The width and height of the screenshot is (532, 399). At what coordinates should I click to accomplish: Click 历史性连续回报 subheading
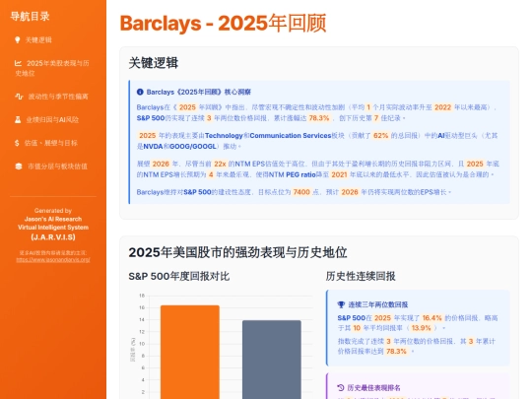coord(361,276)
